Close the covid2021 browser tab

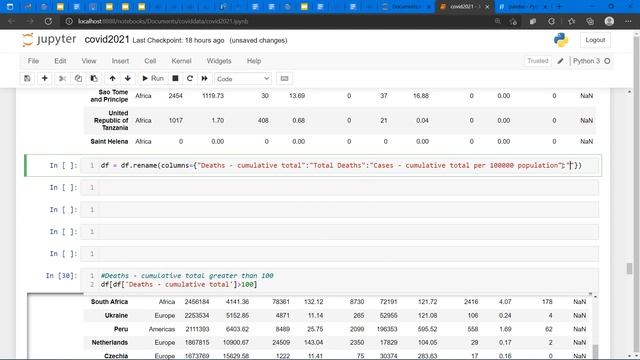point(487,7)
